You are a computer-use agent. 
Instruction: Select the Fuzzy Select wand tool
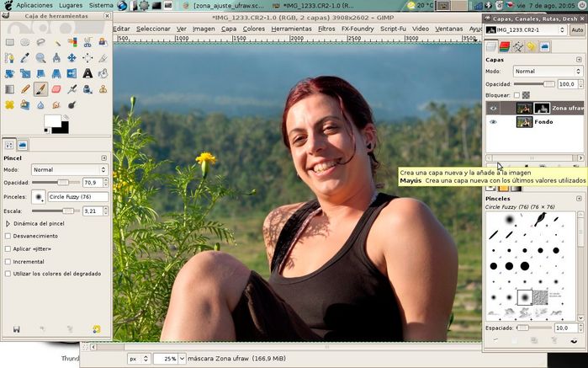pyautogui.click(x=56, y=42)
